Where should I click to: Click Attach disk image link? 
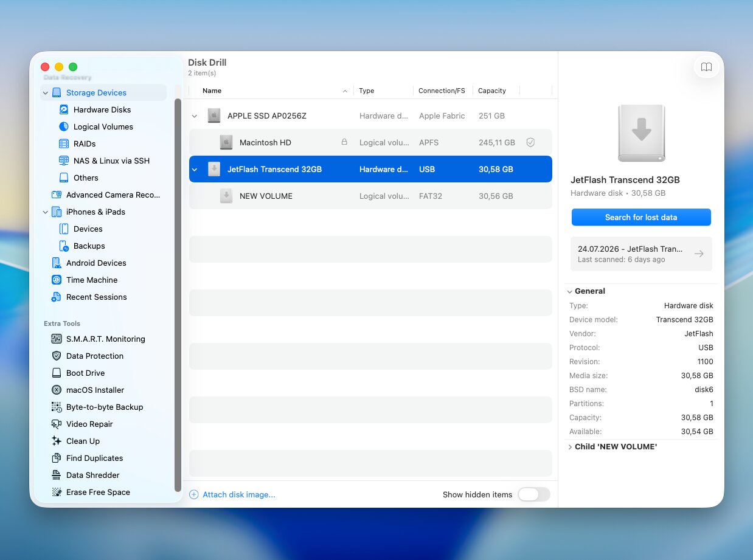(239, 494)
